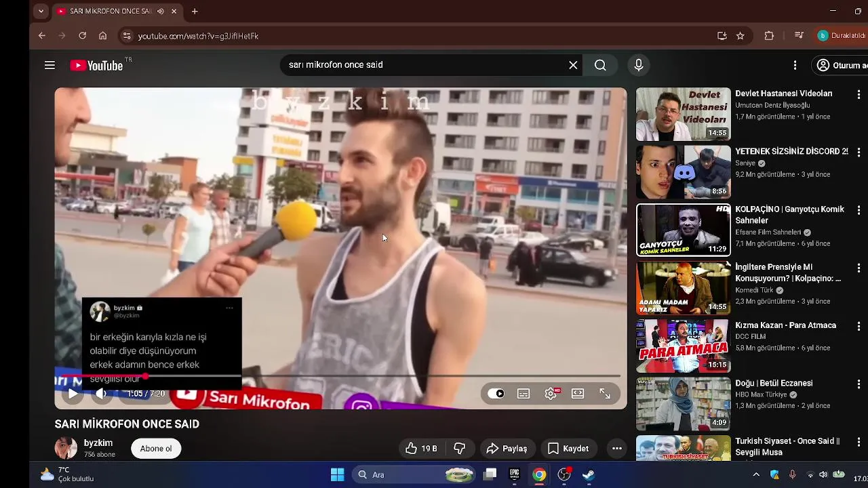Viewport: 868px width, 488px height.
Task: Open the YouTube guide hamburger menu
Action: click(x=50, y=65)
